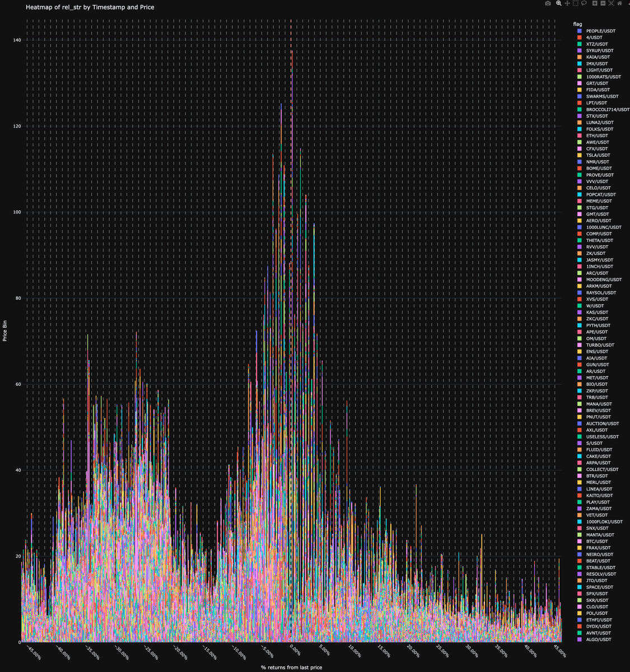This screenshot has height=672, width=630.
Task: Toggle ETH/USDT legend entry
Action: (x=592, y=136)
